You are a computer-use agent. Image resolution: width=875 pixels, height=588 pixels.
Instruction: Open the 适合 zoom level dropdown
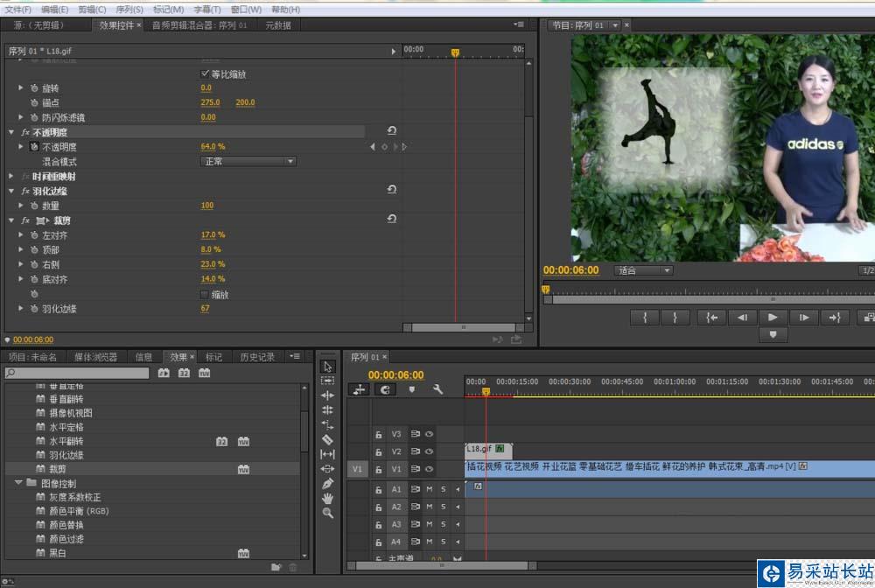(643, 270)
